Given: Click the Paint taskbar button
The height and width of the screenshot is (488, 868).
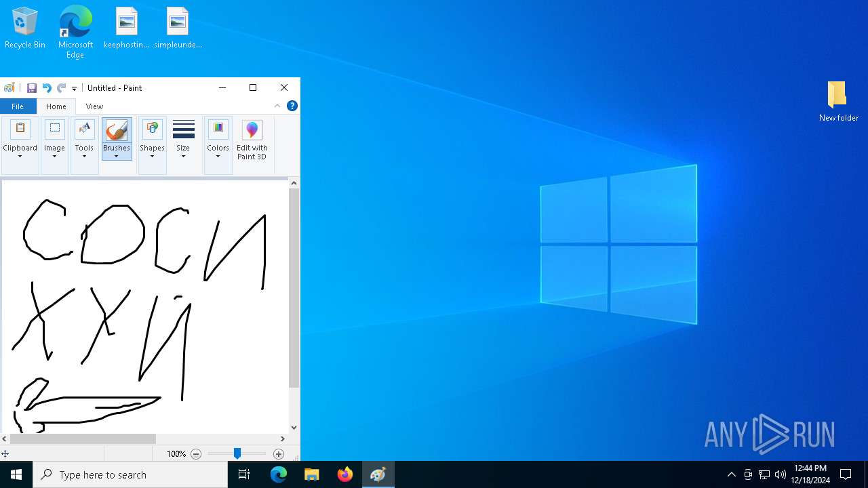Looking at the screenshot, I should pos(378,474).
